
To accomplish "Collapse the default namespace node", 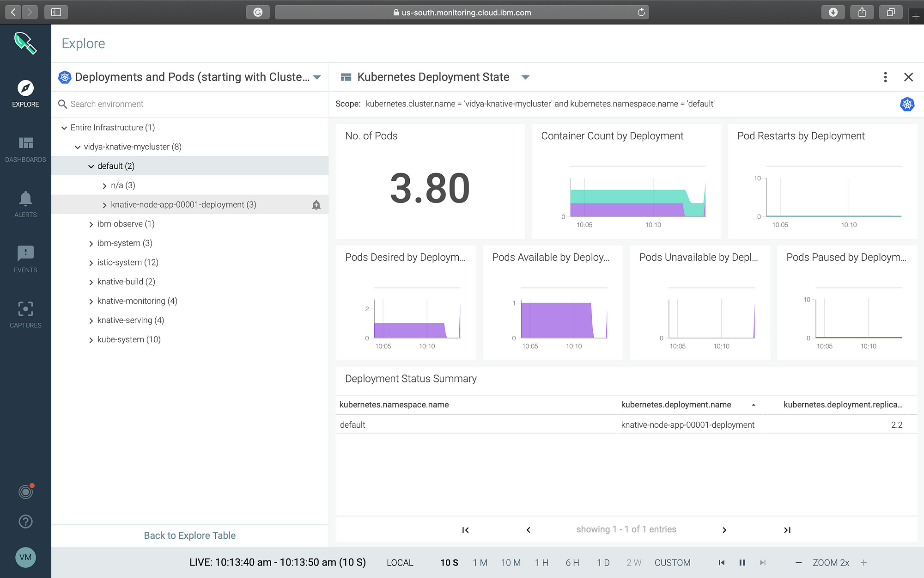I will [x=91, y=166].
